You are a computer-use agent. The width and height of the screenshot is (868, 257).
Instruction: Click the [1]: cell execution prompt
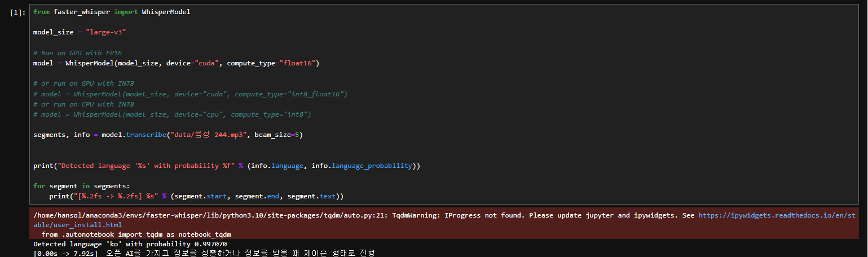click(18, 12)
